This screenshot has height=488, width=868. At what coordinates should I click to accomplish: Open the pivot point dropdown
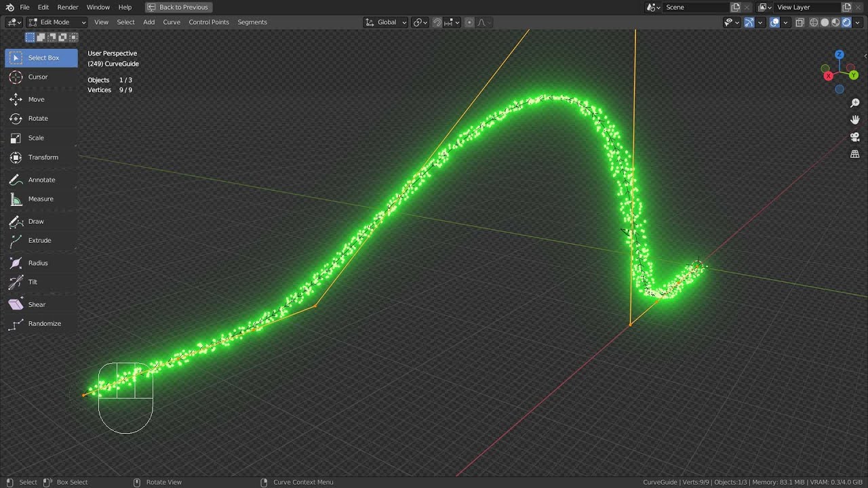coord(420,22)
